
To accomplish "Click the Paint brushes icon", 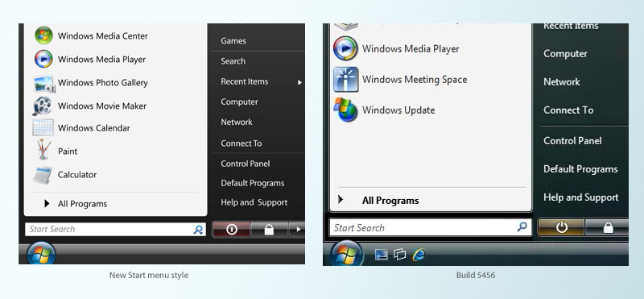I will coord(44,149).
